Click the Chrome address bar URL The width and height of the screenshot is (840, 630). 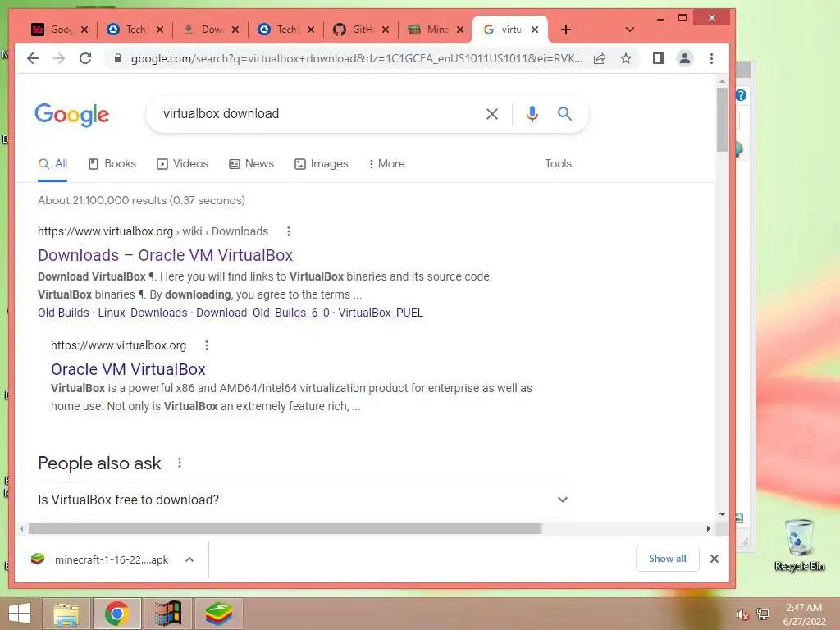tap(357, 58)
